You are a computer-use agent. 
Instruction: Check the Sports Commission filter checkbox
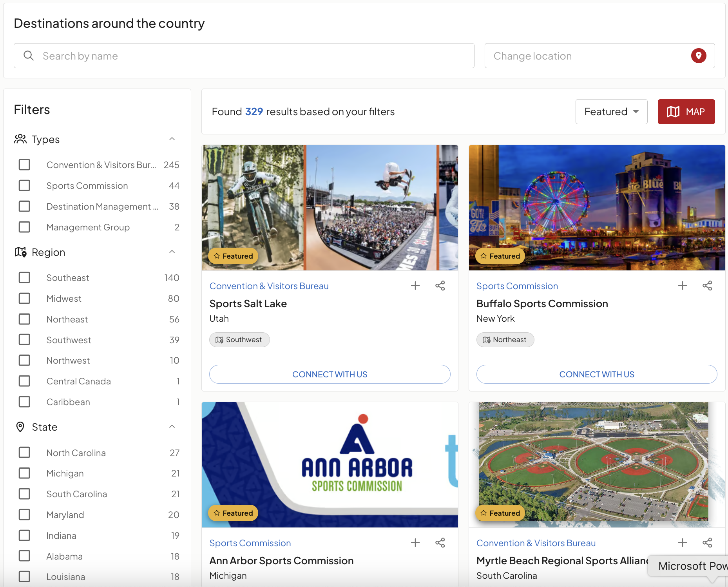pyautogui.click(x=24, y=185)
